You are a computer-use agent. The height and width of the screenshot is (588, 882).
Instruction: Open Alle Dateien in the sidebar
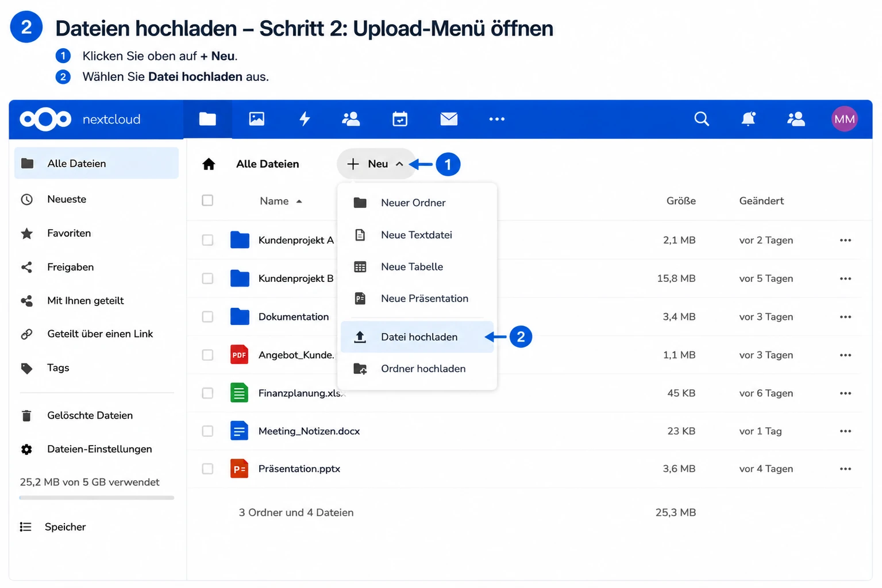pyautogui.click(x=97, y=164)
